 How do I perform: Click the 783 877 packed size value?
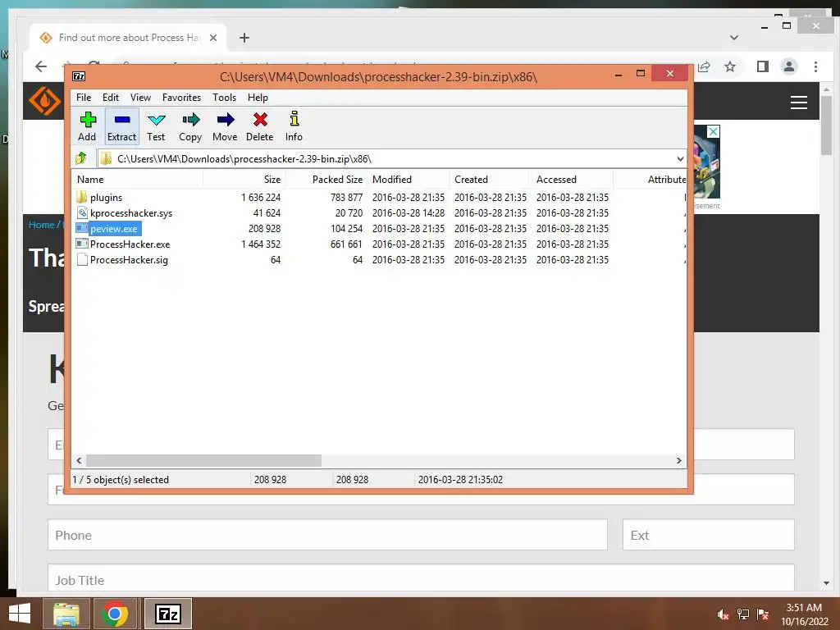(347, 198)
